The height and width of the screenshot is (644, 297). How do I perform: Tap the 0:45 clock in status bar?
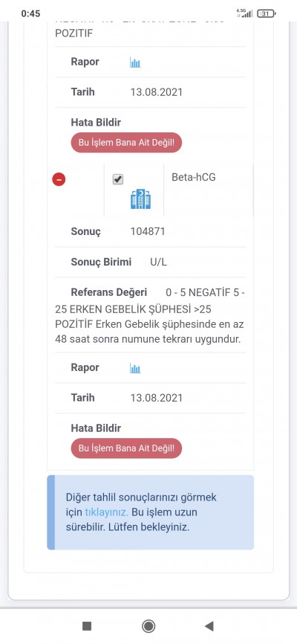(30, 13)
